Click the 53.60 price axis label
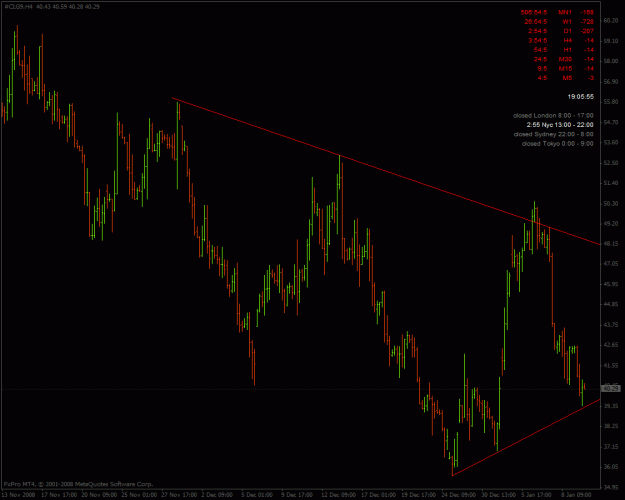The height and width of the screenshot is (500, 625). click(611, 142)
